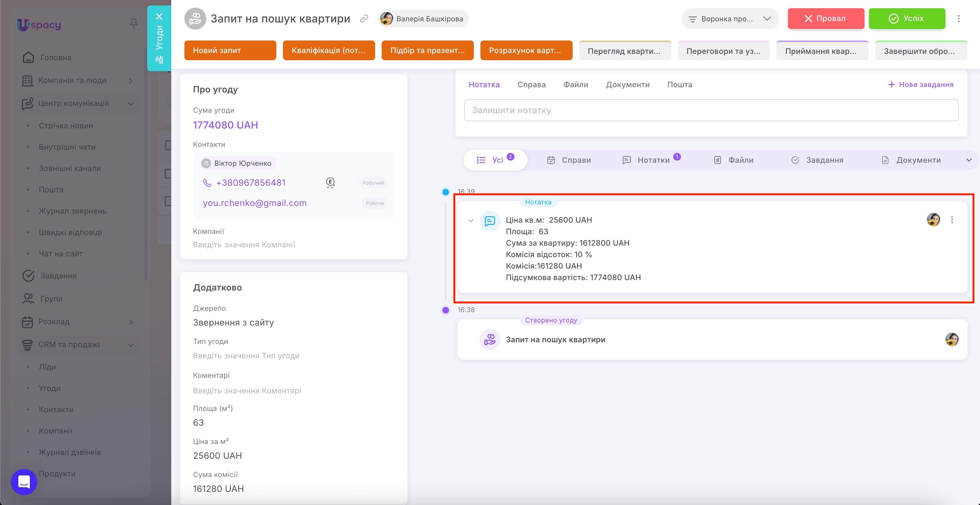The width and height of the screenshot is (980, 505).
Task: Open the Воронка про... funnel dropdown
Action: (x=730, y=19)
